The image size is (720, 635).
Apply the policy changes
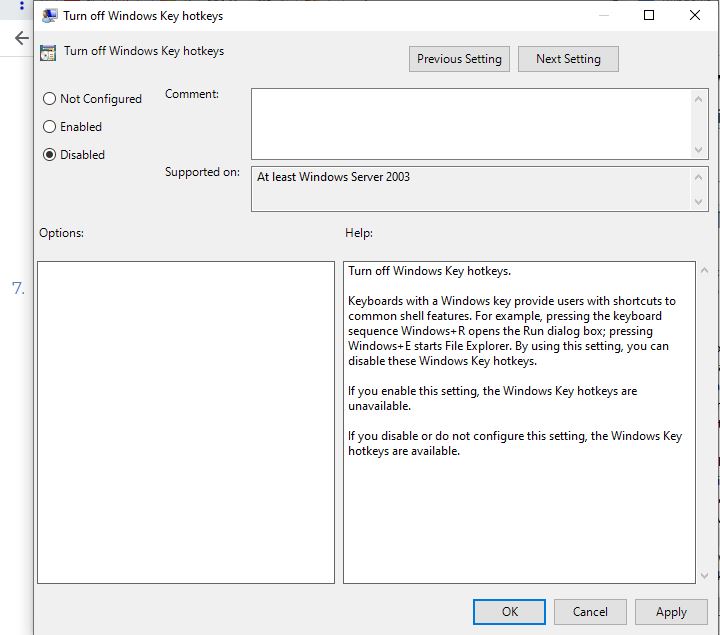tap(671, 612)
